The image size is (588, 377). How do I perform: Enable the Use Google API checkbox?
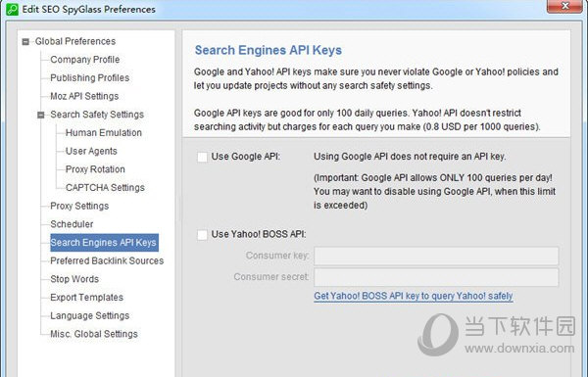point(202,157)
